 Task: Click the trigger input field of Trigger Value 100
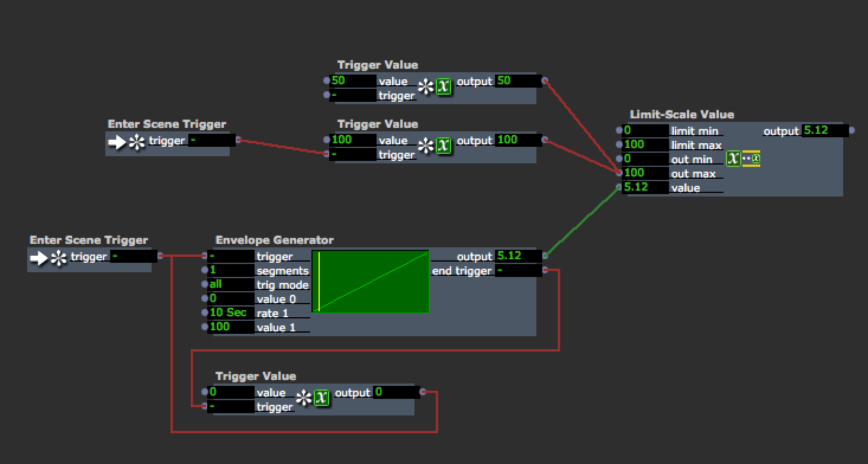pos(353,154)
